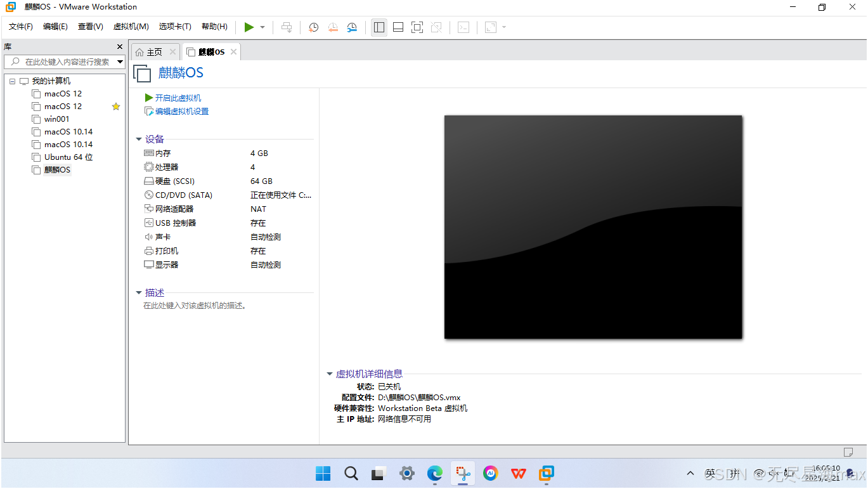
Task: Open the stretch display options dropdown arrow
Action: [x=504, y=27]
